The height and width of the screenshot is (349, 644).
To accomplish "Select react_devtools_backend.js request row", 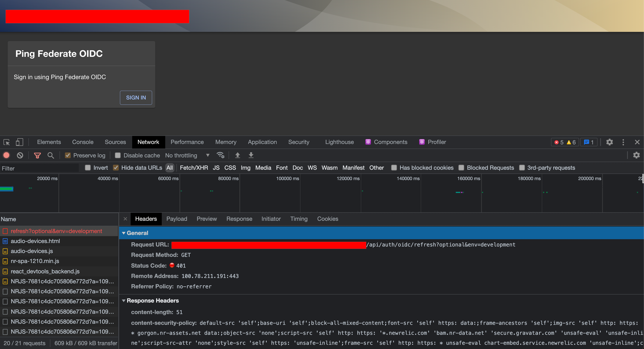I will click(59, 271).
